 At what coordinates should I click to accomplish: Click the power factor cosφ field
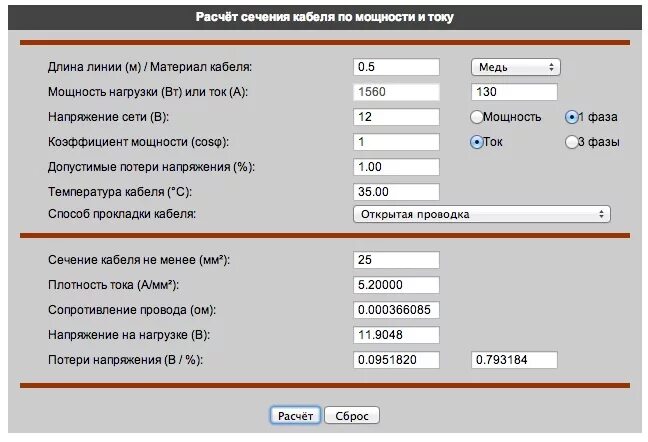tap(396, 142)
